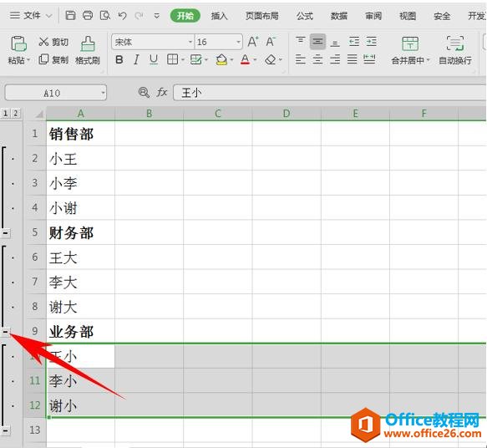Toggle middle vertical align
This screenshot has height=448, width=487.
coord(317,42)
